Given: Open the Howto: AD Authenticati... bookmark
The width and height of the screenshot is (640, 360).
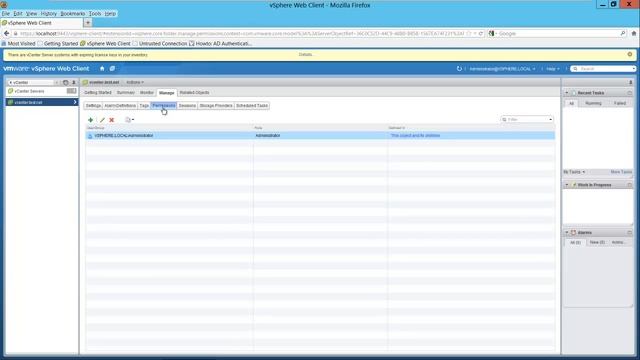Looking at the screenshot, I should 220,43.
